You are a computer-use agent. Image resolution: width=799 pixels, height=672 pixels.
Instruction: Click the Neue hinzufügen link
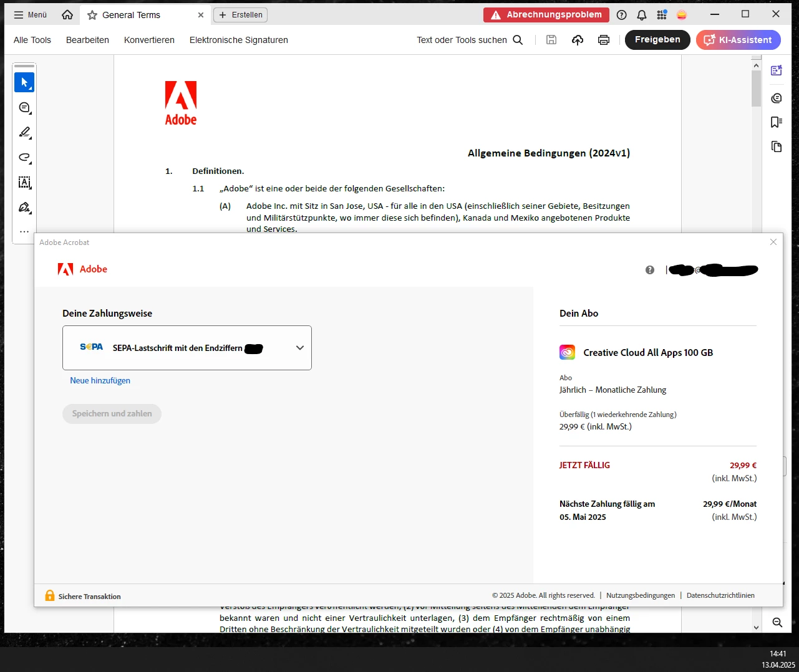[x=100, y=380]
